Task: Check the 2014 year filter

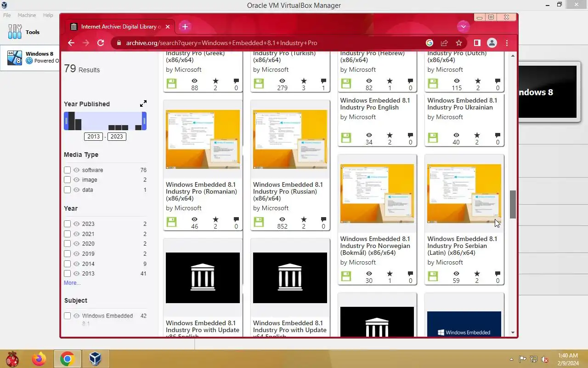Action: click(x=68, y=264)
